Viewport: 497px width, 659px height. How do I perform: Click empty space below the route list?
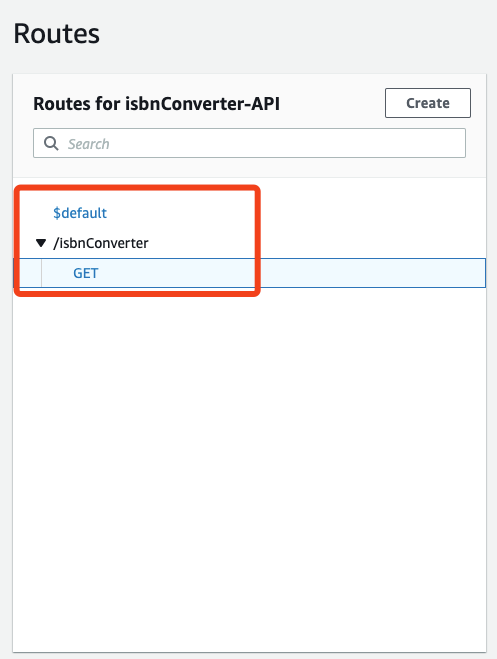250,462
